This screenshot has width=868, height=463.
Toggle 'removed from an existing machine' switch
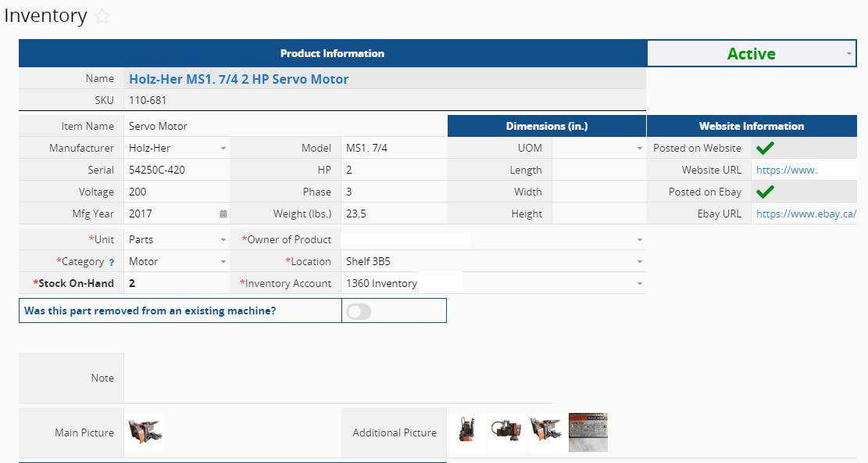click(359, 311)
